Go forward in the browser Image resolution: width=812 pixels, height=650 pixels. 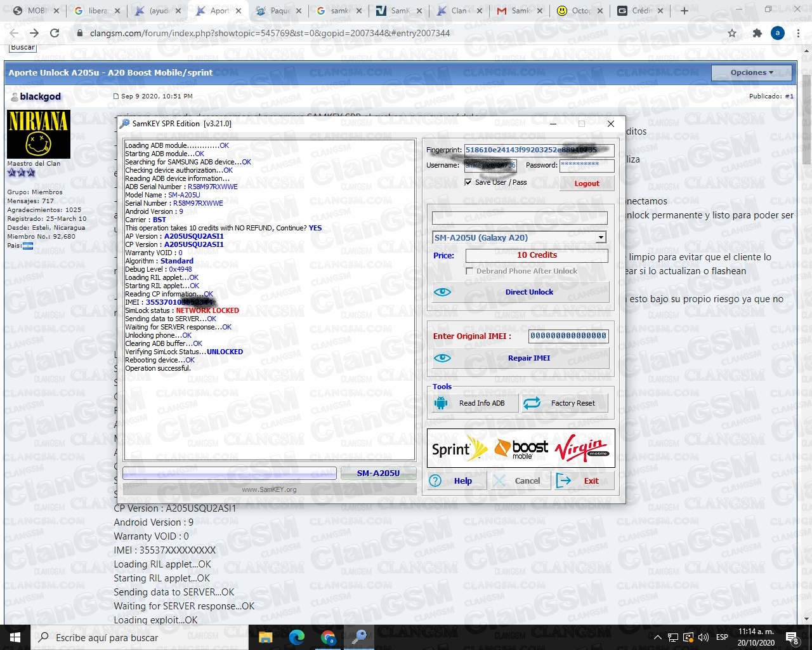click(34, 33)
